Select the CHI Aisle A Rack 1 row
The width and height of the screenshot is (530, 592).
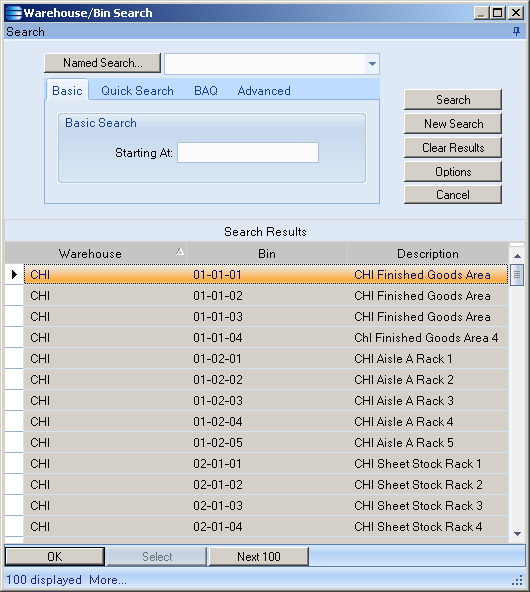[266, 359]
